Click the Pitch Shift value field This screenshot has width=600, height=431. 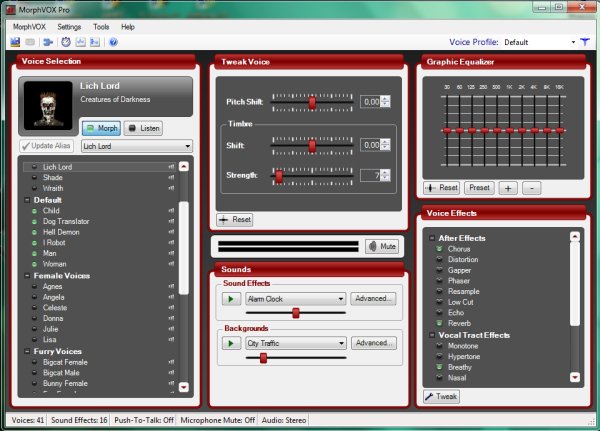[370, 102]
